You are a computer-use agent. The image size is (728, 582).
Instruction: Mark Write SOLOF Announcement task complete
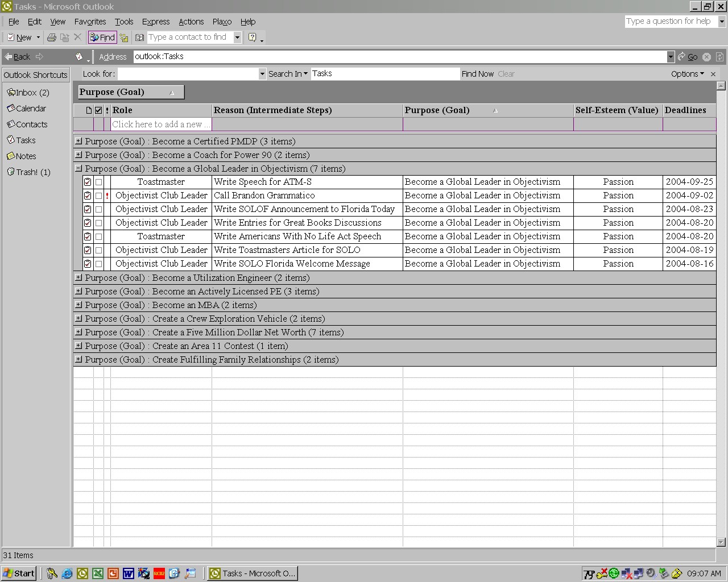point(99,209)
